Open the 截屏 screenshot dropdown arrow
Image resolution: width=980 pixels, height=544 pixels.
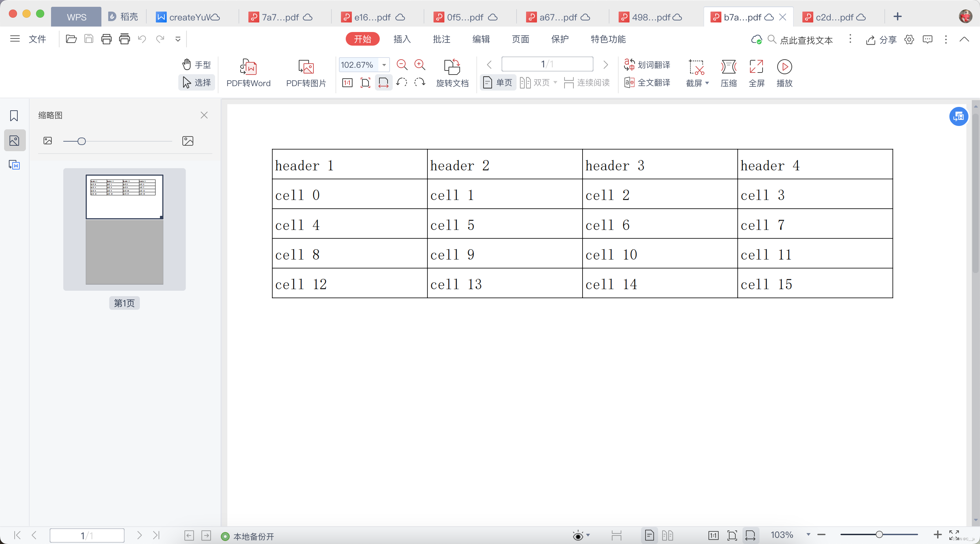point(707,83)
